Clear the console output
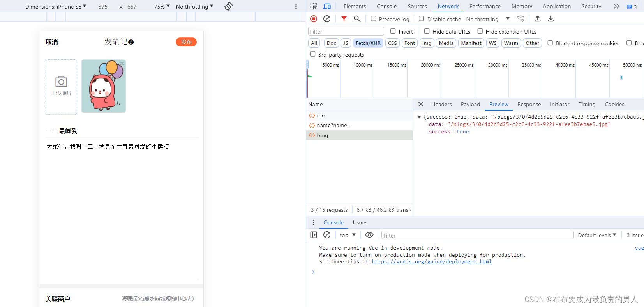This screenshot has height=307, width=644. 327,235
